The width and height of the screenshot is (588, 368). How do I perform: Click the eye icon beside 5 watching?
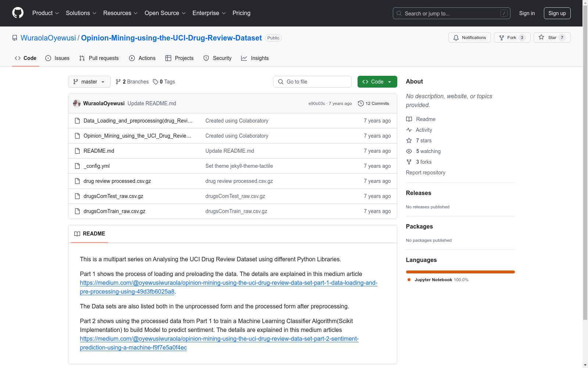pos(409,151)
